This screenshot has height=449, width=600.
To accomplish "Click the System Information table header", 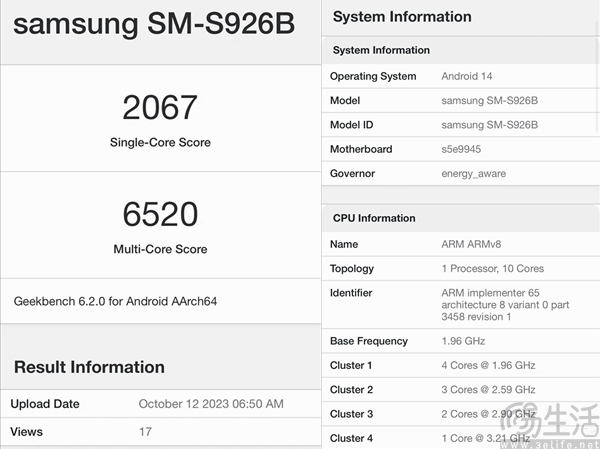I will (x=381, y=50).
